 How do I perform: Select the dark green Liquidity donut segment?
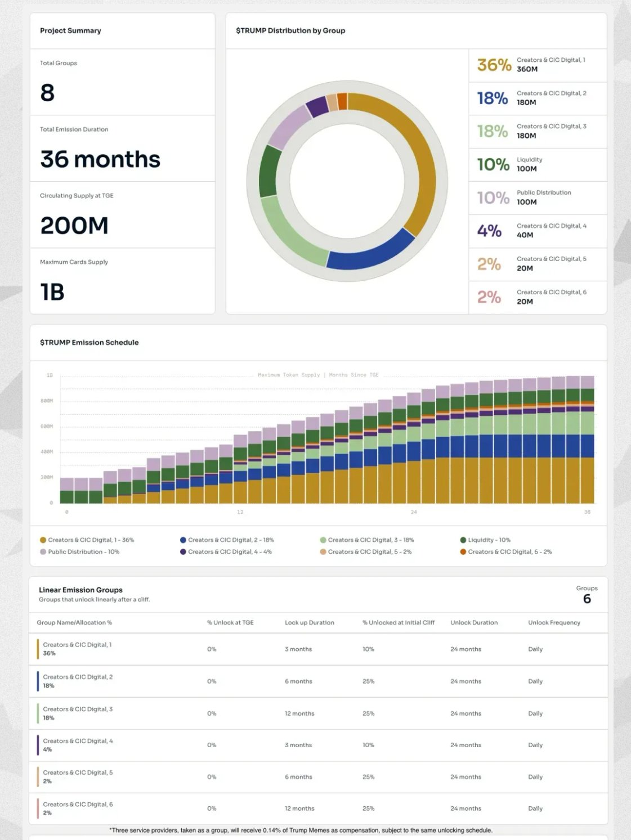click(270, 172)
